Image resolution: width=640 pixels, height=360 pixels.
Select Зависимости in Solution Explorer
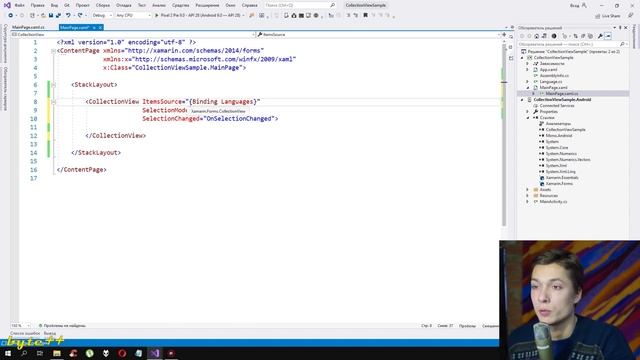click(x=552, y=64)
